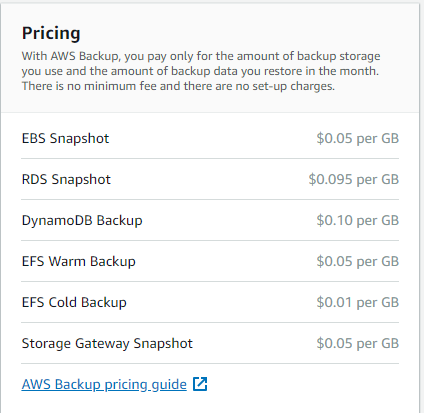
Task: Select the EFS Cold Backup label
Action: pos(74,302)
